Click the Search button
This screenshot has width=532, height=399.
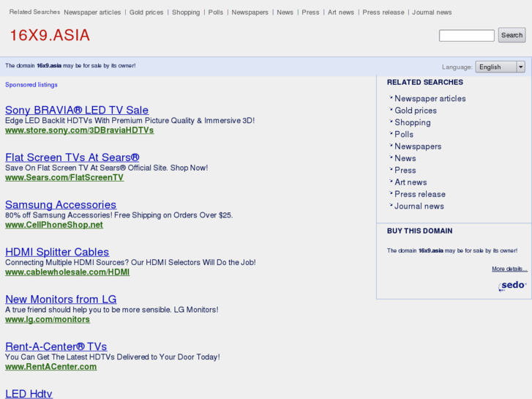(x=512, y=35)
